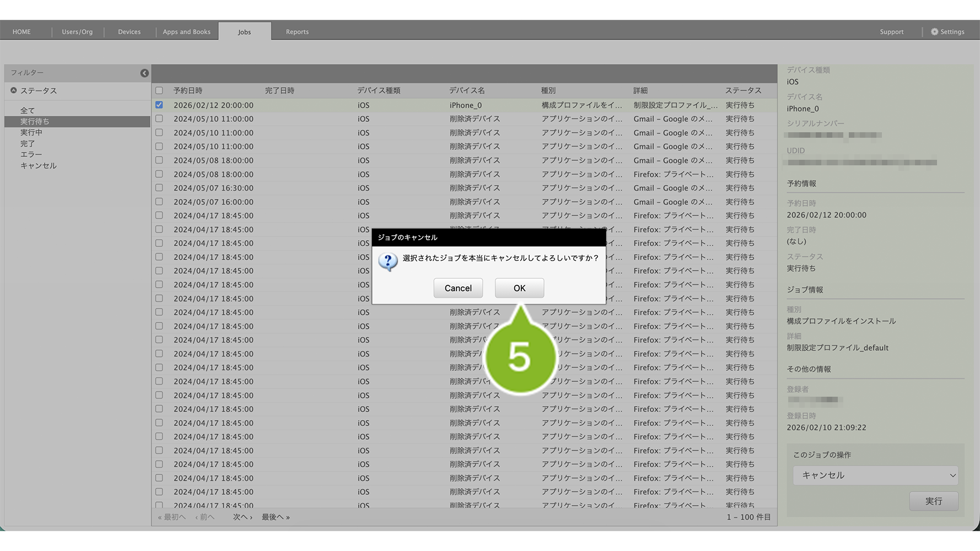Filter jobs by 完了 status
The height and width of the screenshot is (551, 980).
[x=28, y=143]
